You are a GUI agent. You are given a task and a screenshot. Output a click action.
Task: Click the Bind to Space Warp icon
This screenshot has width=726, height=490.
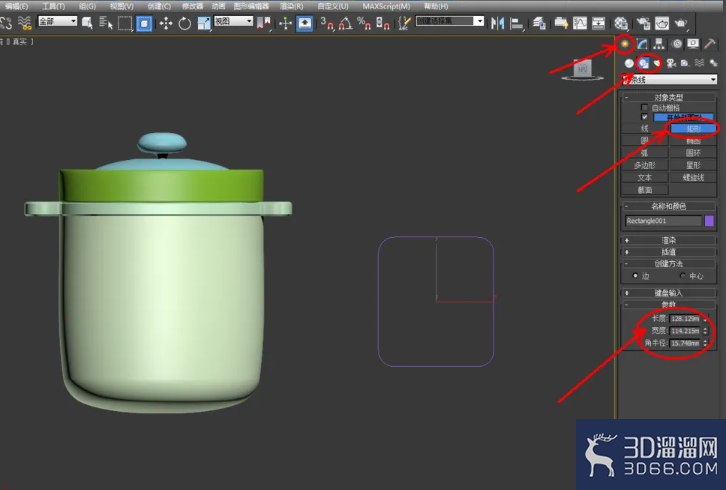click(x=25, y=23)
